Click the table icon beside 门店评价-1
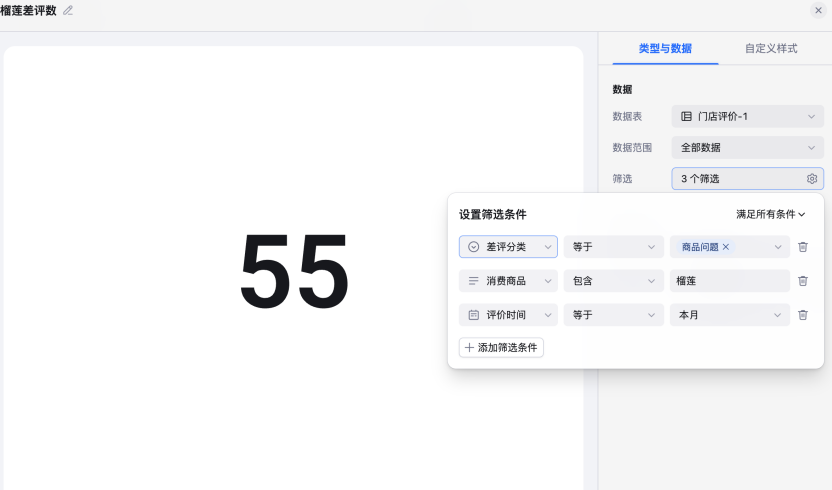This screenshot has height=490, width=832. [x=686, y=116]
